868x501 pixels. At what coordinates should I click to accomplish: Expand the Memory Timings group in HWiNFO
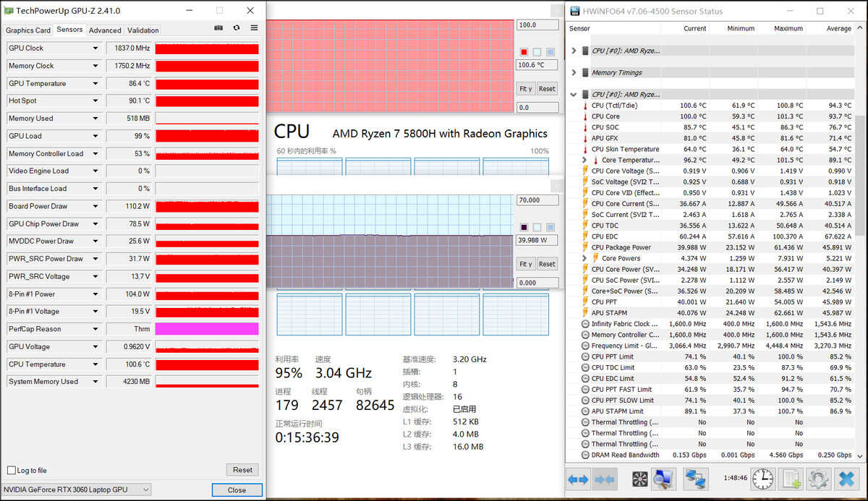click(574, 72)
